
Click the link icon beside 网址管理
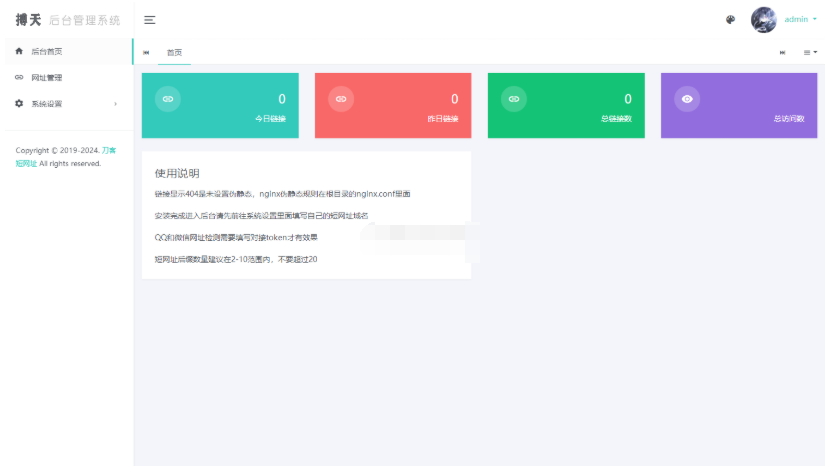19,77
